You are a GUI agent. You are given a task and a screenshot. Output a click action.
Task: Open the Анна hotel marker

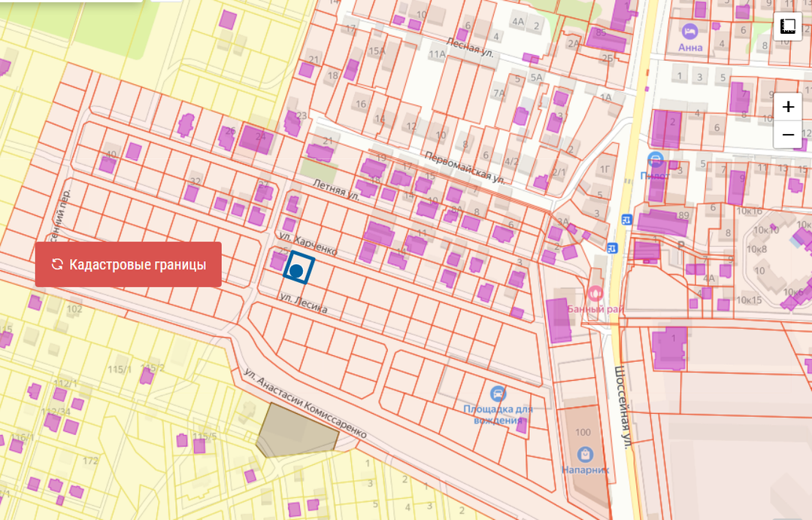(x=689, y=31)
